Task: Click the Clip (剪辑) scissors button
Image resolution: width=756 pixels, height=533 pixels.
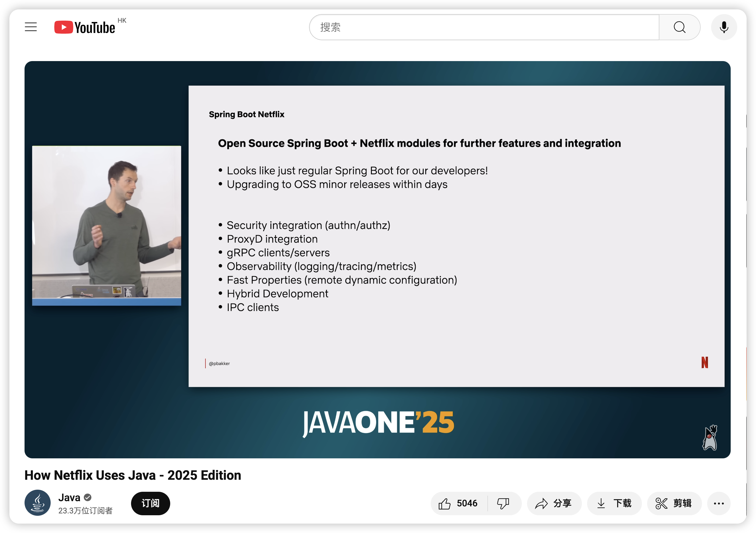Action: pos(674,503)
